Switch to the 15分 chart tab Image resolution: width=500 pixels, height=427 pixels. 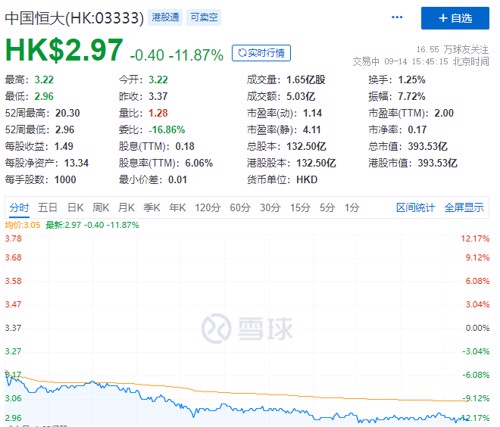tap(300, 208)
